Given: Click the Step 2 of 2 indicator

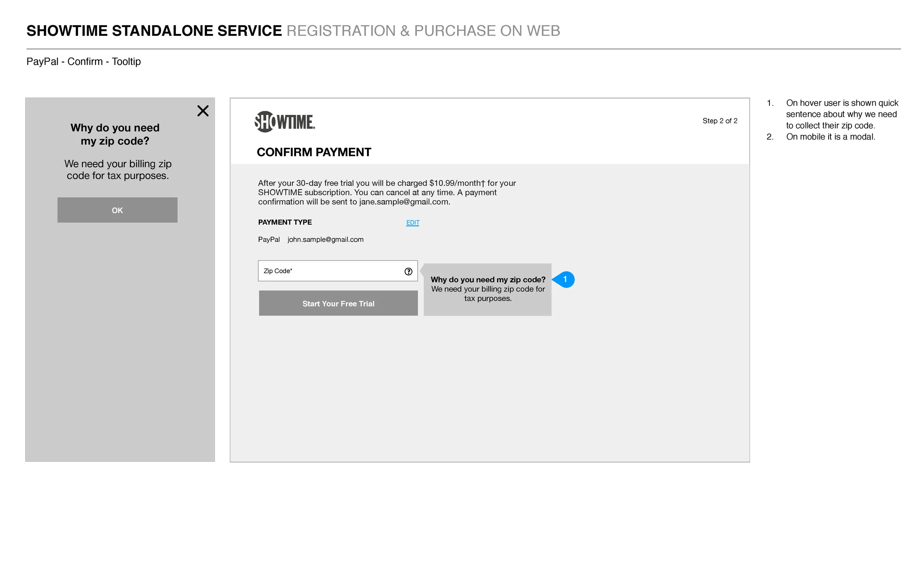Looking at the screenshot, I should click(x=720, y=121).
